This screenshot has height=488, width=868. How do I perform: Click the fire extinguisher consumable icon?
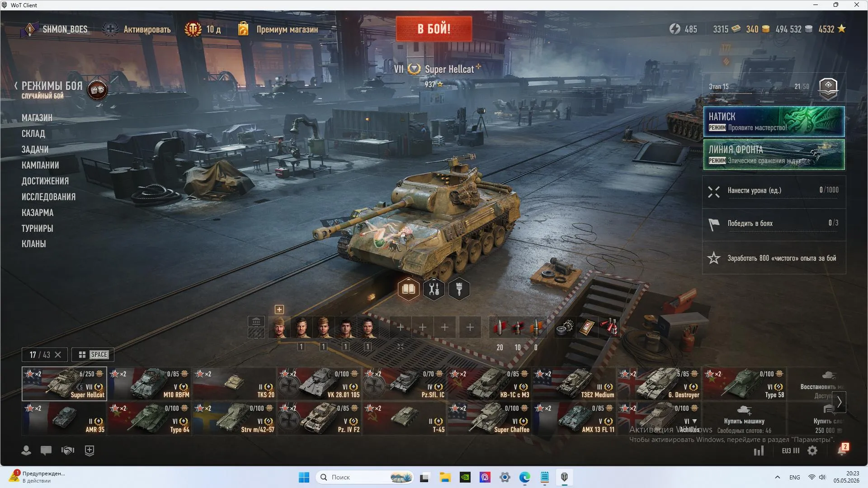[x=609, y=327]
